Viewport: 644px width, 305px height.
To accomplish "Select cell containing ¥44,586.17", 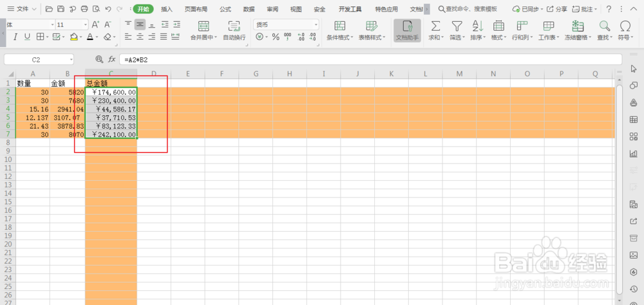I will point(111,109).
